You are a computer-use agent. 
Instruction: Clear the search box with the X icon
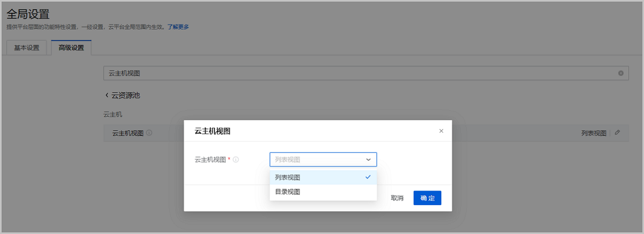[621, 73]
